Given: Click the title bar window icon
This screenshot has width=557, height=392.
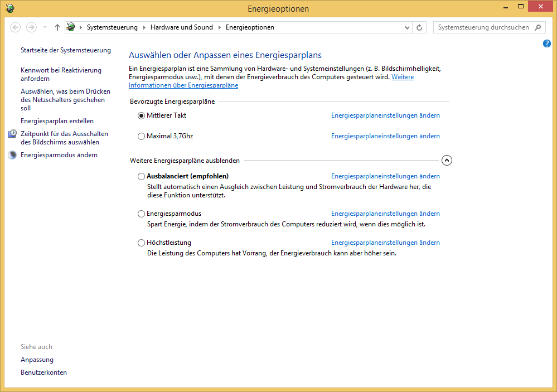Looking at the screenshot, I should tap(10, 8).
